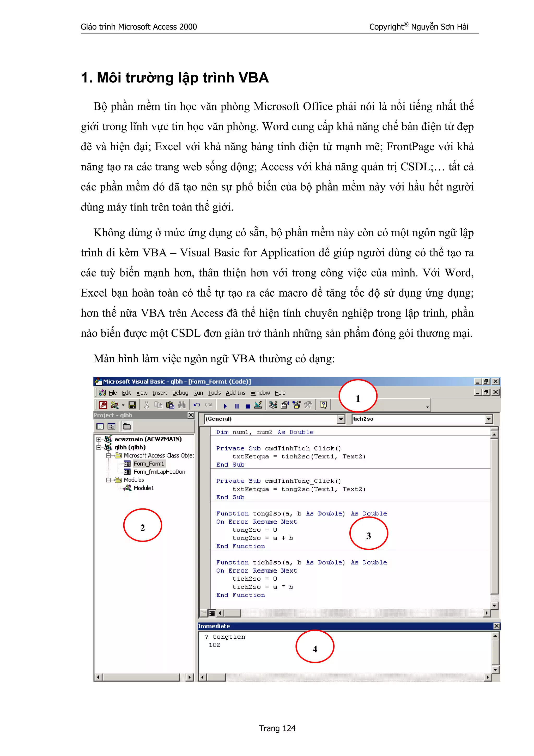The image size is (534, 756).
Task: Click View Code icon in Project panel
Action: tap(100, 427)
